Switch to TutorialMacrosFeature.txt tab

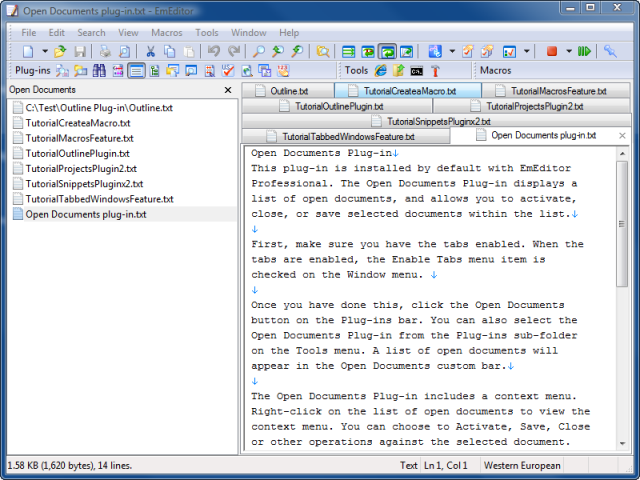pos(556,91)
